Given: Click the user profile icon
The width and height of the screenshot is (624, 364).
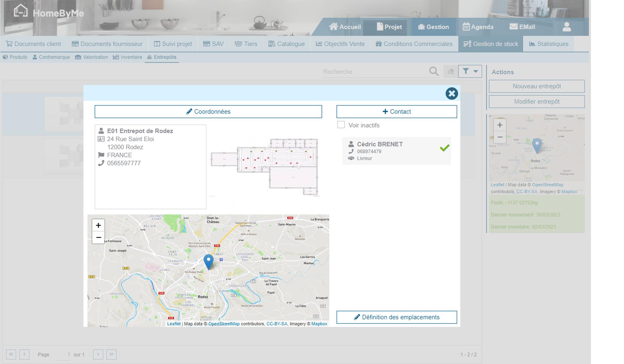Looking at the screenshot, I should (x=566, y=27).
